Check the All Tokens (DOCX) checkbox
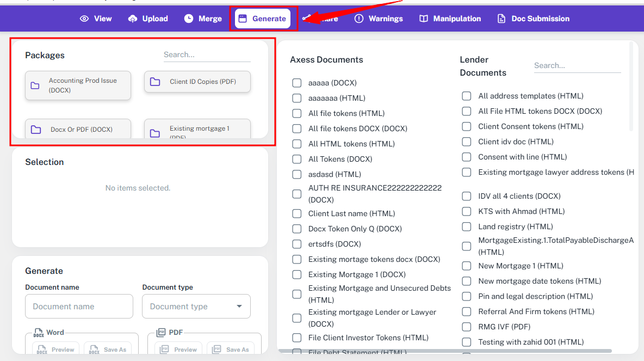The width and height of the screenshot is (644, 361). (x=297, y=159)
